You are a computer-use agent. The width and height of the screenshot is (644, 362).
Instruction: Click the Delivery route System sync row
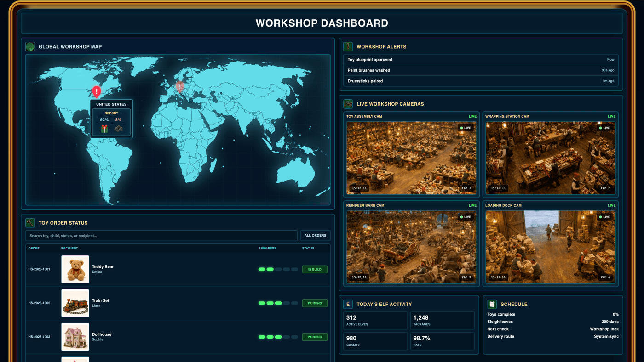point(553,336)
